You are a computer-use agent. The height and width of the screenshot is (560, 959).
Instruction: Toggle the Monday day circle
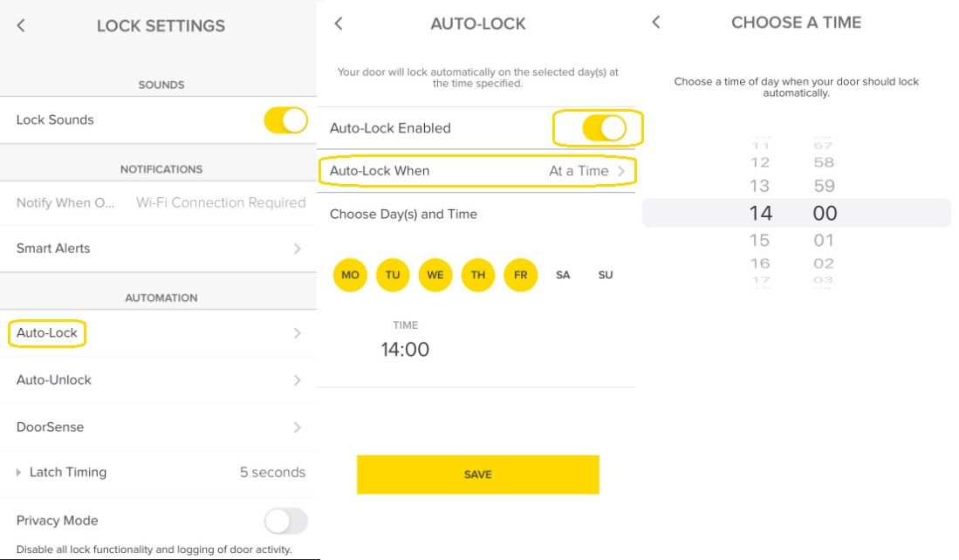tap(350, 275)
